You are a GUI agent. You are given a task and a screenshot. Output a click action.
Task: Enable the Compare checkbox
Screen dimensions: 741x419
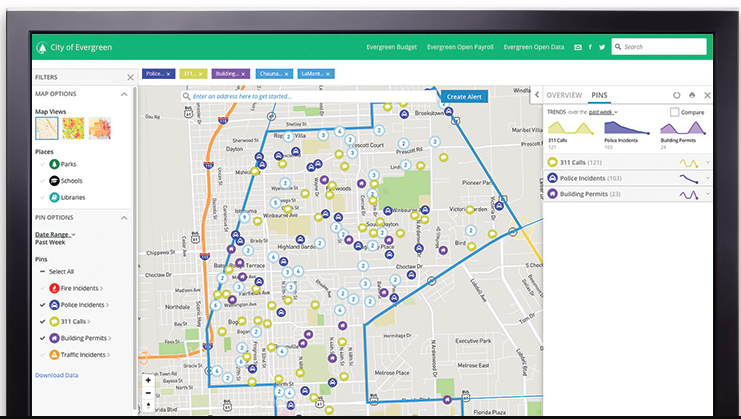pos(675,113)
